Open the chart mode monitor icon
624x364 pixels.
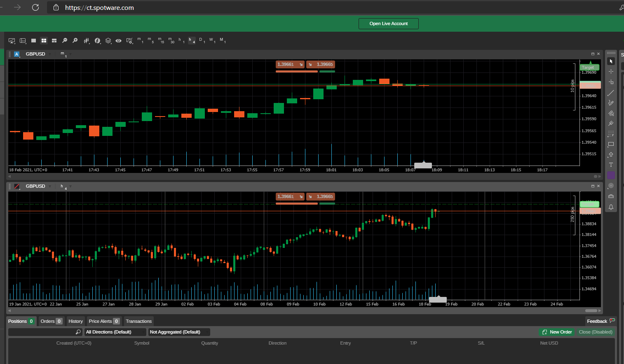click(12, 41)
